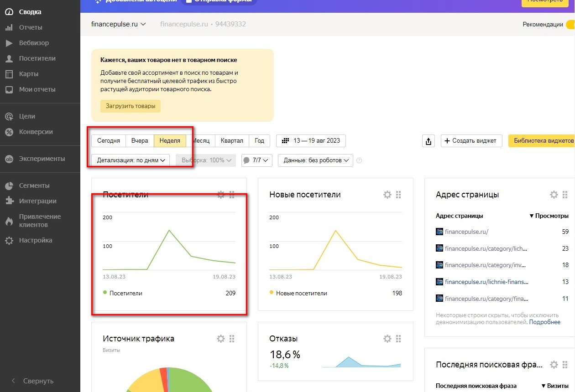Click the Загрузить товары button
The height and width of the screenshot is (392, 575).
131,106
